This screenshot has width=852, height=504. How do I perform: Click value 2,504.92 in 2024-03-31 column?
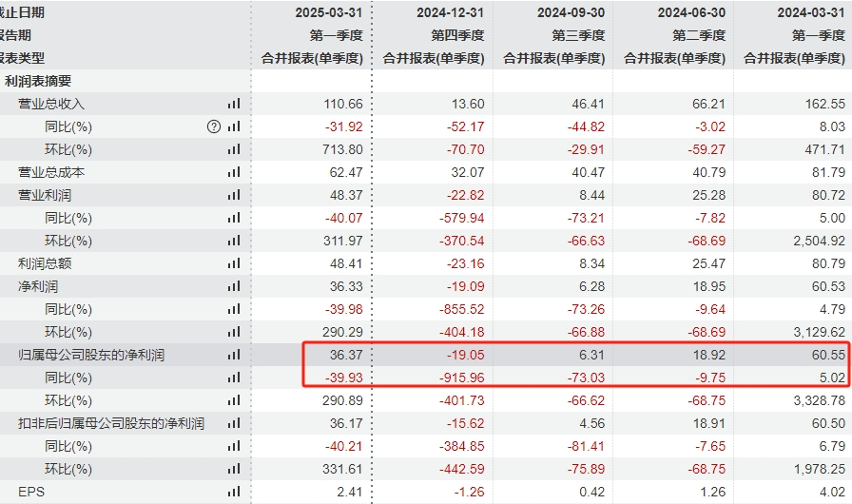[820, 241]
